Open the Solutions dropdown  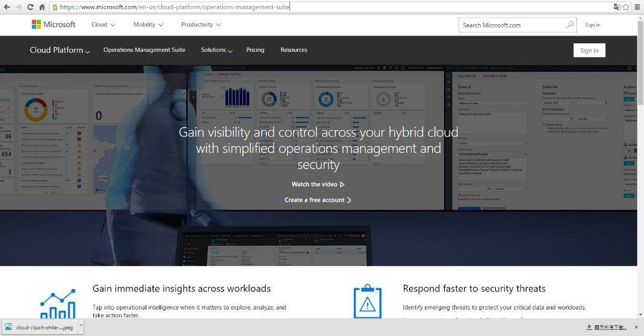point(217,50)
